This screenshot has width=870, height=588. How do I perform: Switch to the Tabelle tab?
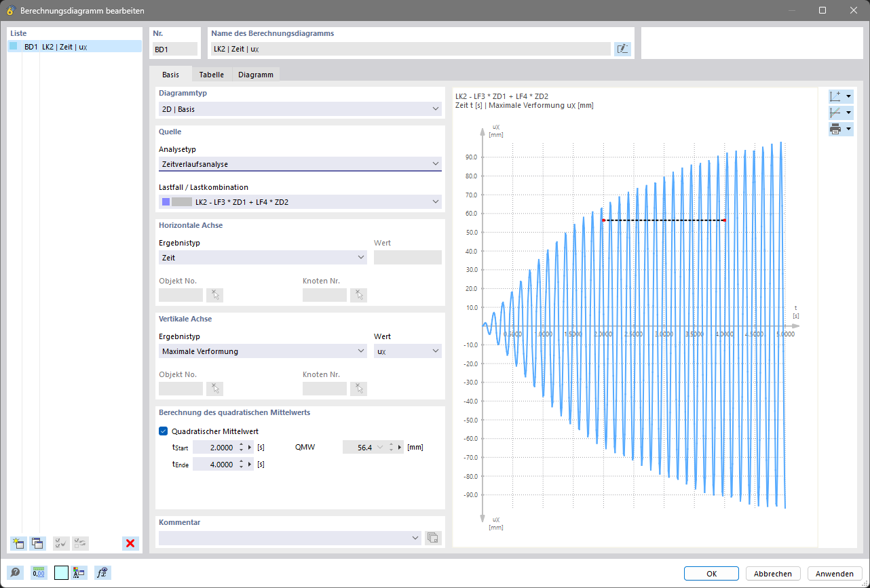[x=212, y=75]
